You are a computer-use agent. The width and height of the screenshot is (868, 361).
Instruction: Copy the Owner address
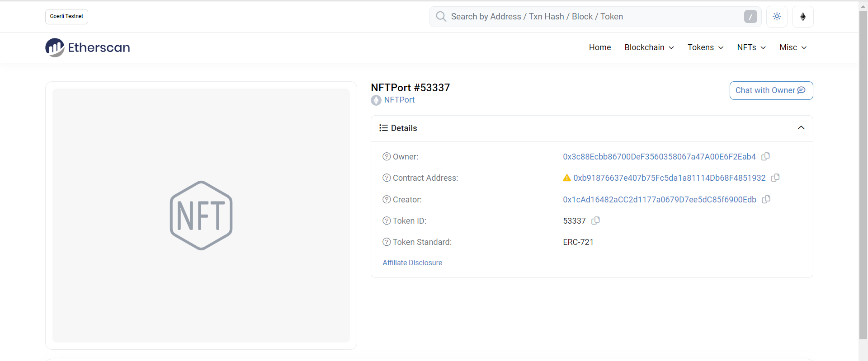pos(765,156)
